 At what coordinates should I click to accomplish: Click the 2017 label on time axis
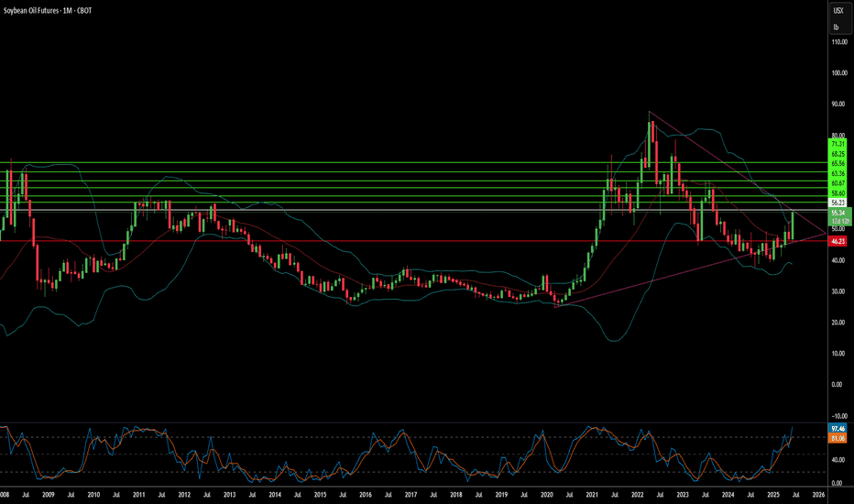pyautogui.click(x=411, y=495)
